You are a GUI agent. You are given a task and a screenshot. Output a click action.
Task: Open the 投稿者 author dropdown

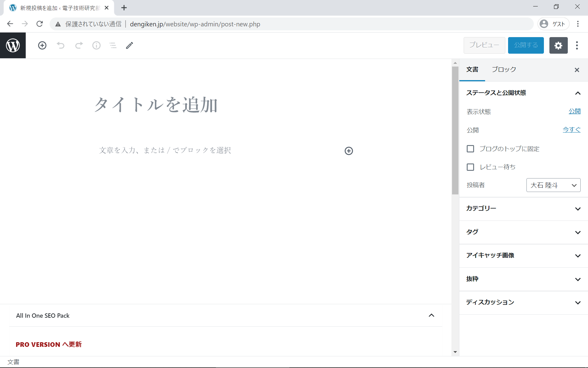coord(553,185)
